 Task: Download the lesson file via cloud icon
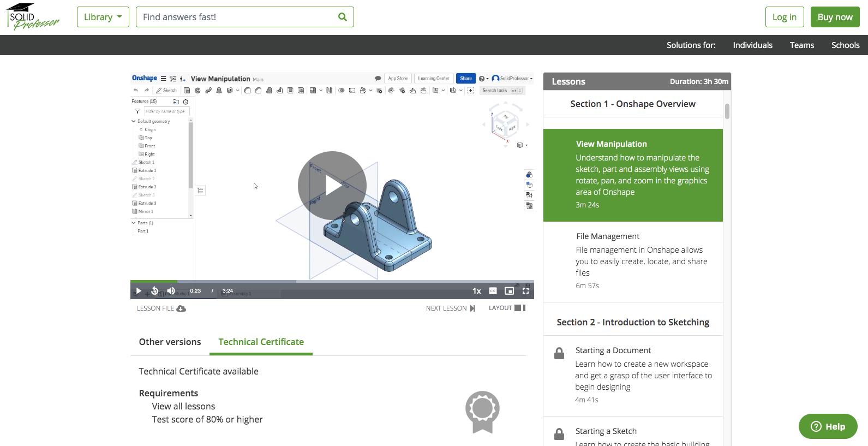tap(181, 308)
